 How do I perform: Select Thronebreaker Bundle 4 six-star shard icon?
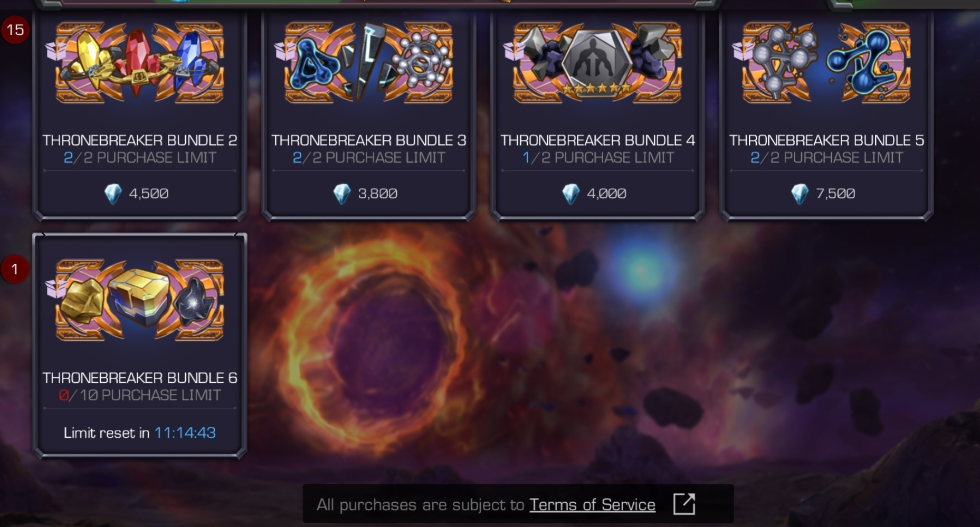[597, 62]
